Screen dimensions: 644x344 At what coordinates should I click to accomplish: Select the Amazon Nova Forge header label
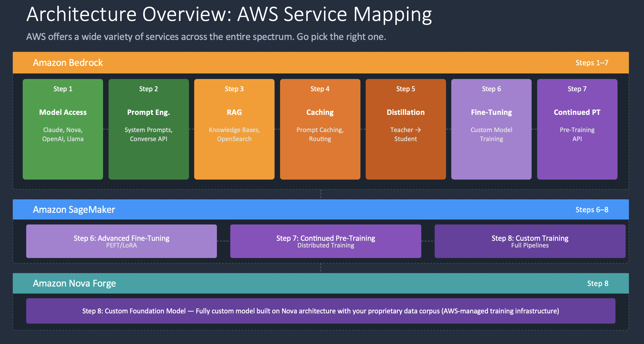tap(74, 283)
